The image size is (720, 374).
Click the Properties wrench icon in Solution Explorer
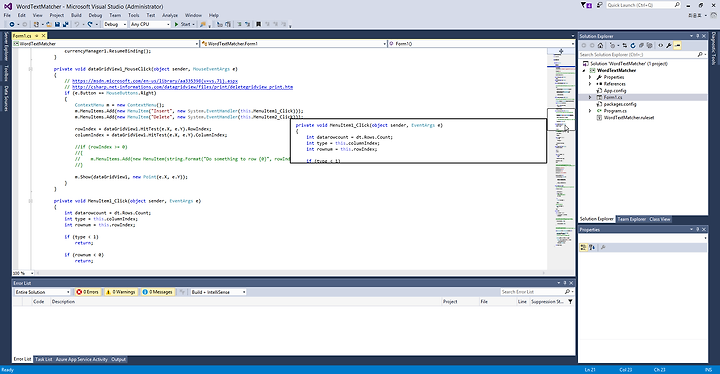[x=669, y=45]
